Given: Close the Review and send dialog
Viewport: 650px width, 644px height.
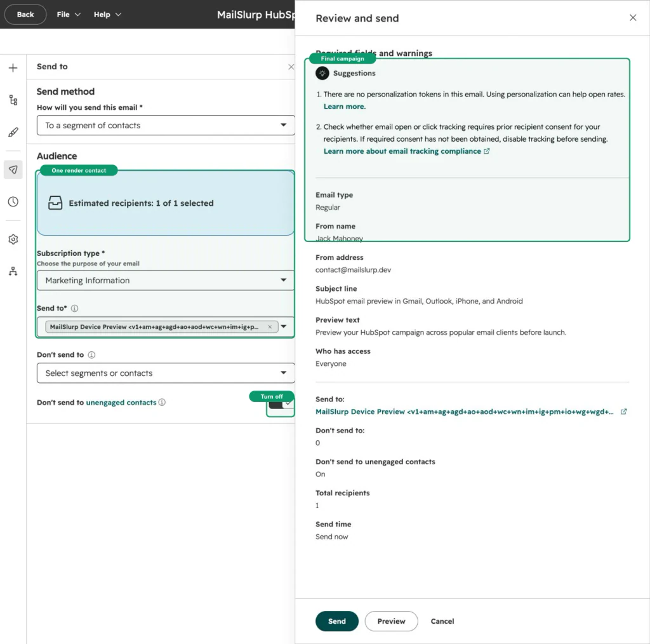Looking at the screenshot, I should (633, 17).
